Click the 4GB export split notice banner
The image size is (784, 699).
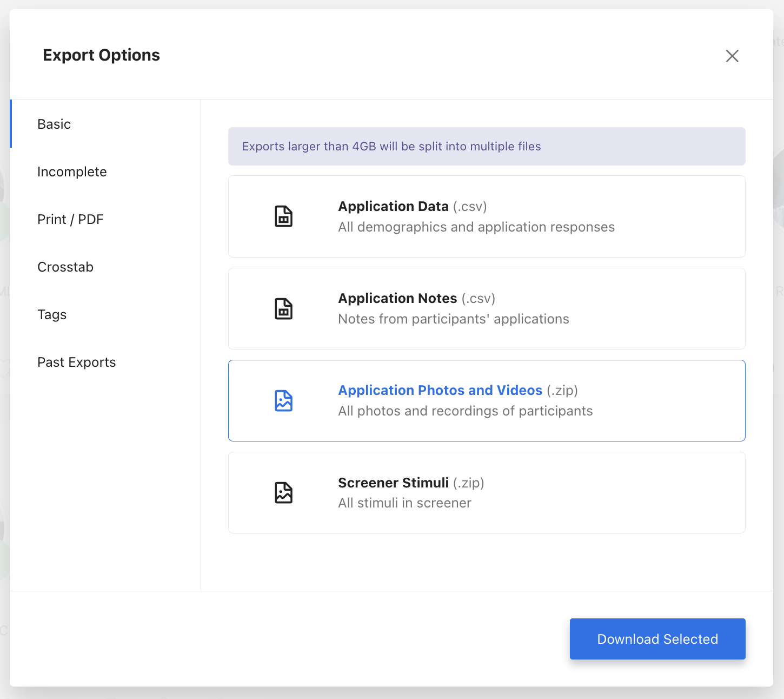click(487, 147)
